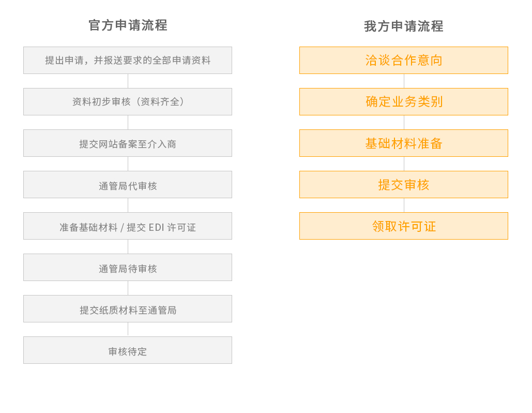This screenshot has height=413, width=532.
Task: Click the 我方申请流程 heading
Action: tap(403, 26)
